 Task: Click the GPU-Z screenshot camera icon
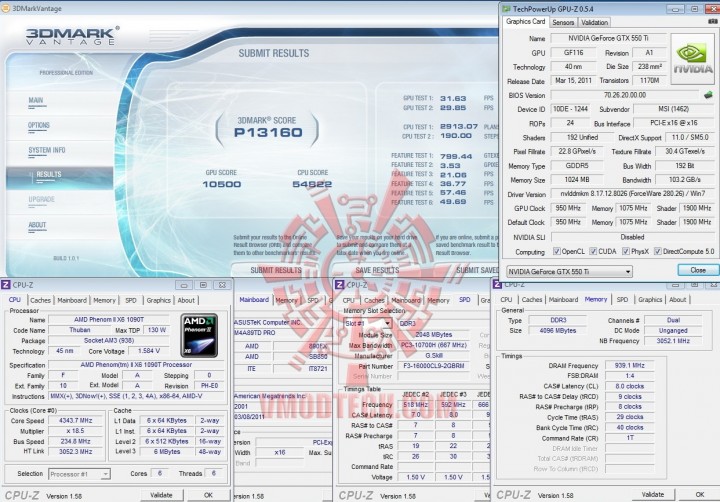[714, 22]
